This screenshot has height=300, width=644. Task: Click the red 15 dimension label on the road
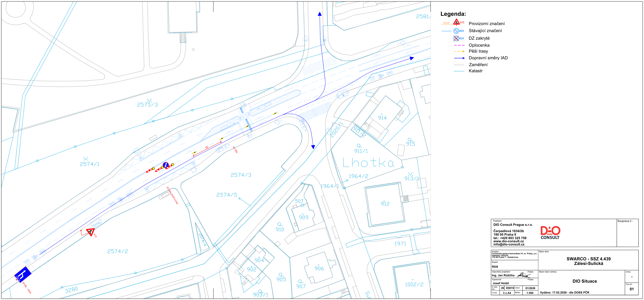click(207, 148)
